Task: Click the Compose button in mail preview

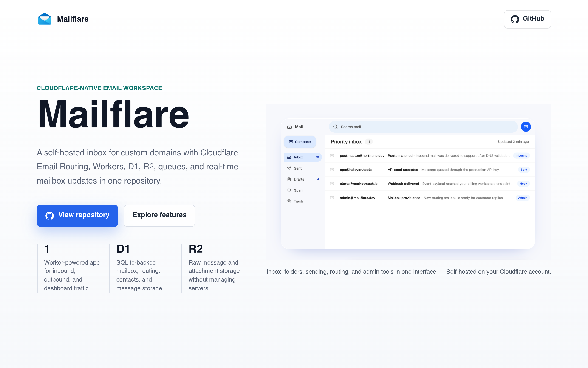Action: 300,142
